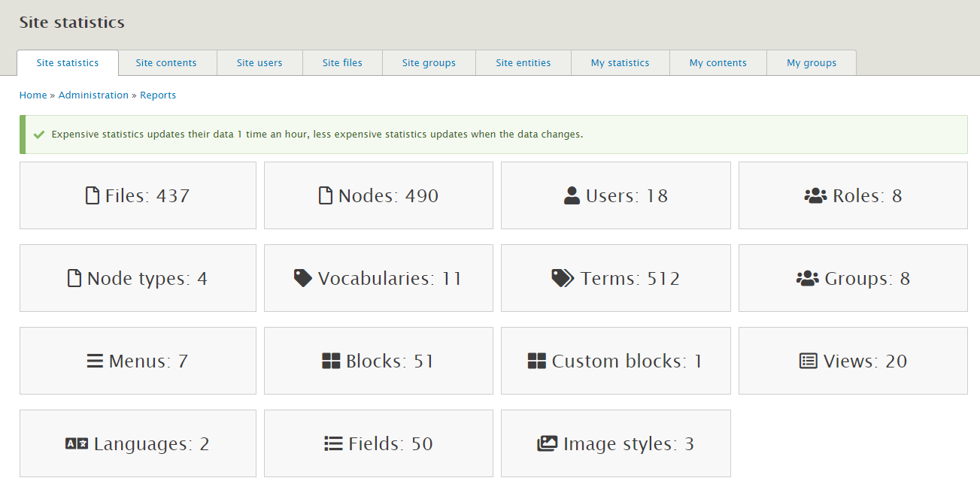Open the Reports breadcrumb link
The width and height of the screenshot is (980, 490).
coord(158,95)
